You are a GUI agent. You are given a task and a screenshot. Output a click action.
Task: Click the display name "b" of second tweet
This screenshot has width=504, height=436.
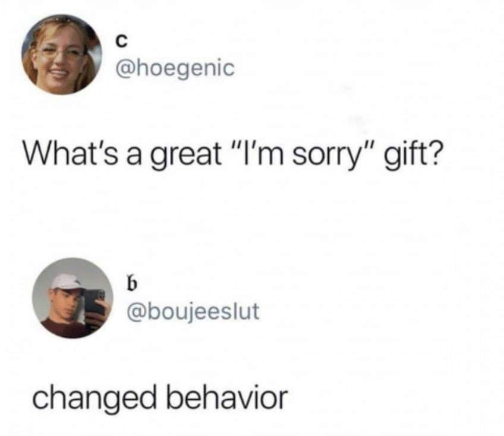132,283
